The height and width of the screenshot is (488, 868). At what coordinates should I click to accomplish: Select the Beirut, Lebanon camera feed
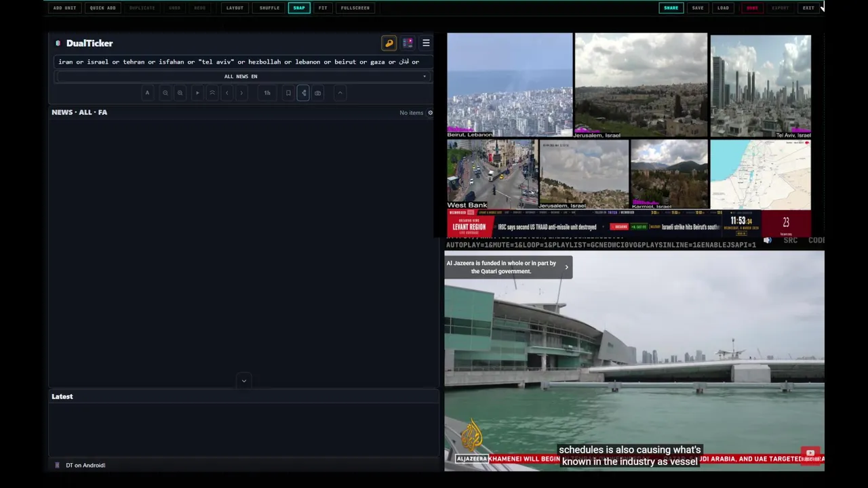510,85
